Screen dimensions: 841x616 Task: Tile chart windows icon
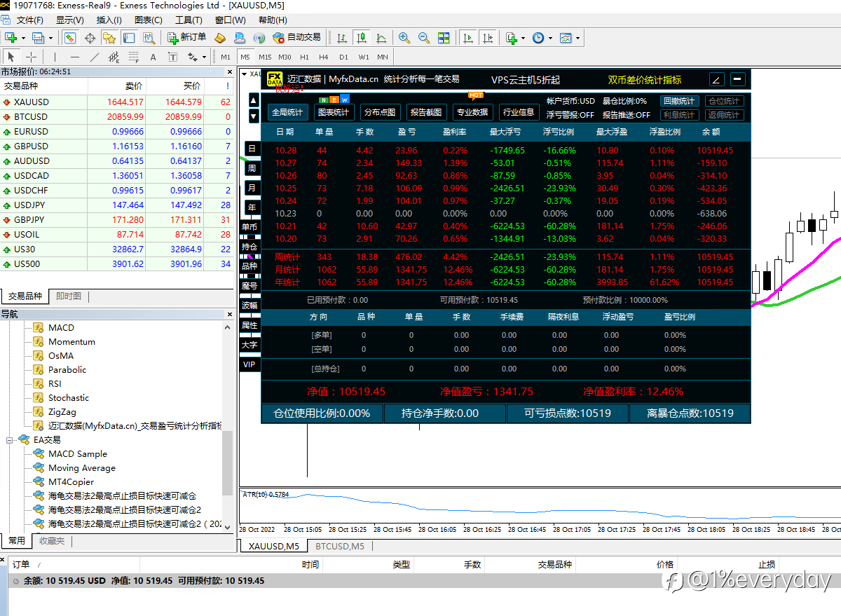tap(444, 37)
